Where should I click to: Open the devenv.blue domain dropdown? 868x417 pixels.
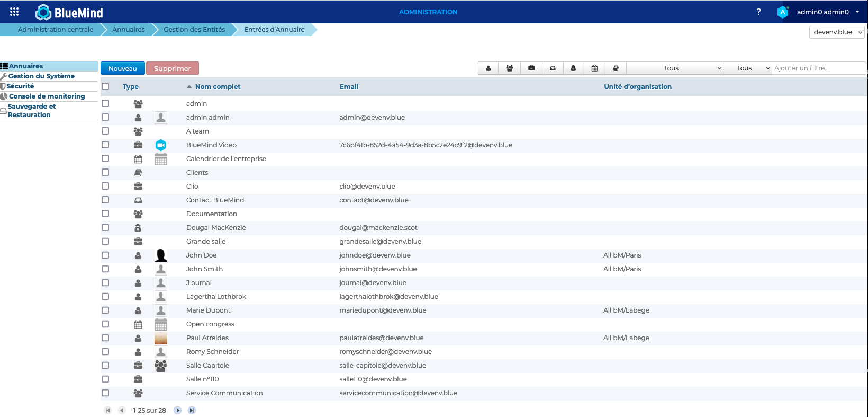837,32
